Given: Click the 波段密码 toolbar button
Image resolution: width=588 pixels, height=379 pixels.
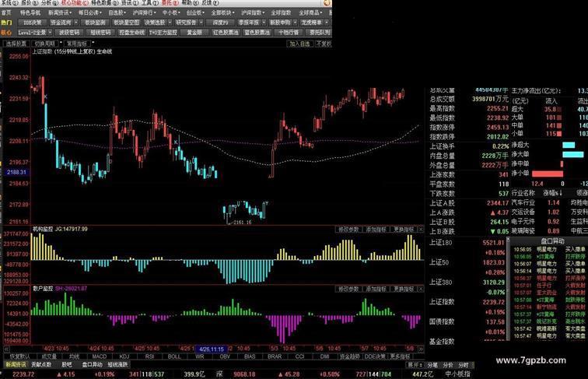Looking at the screenshot, I should (69, 33).
